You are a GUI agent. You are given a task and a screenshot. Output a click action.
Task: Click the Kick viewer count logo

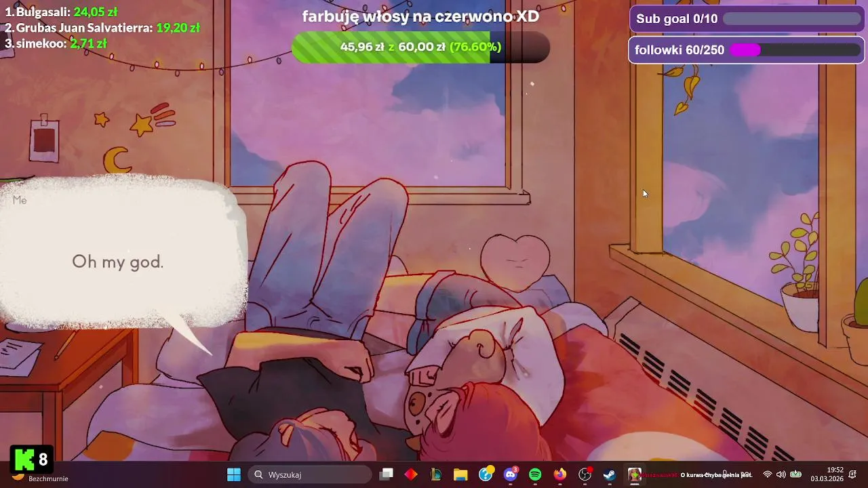pos(31,460)
